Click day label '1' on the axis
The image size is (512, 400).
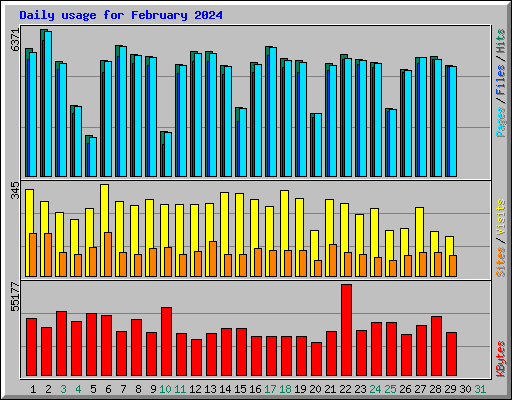click(33, 389)
